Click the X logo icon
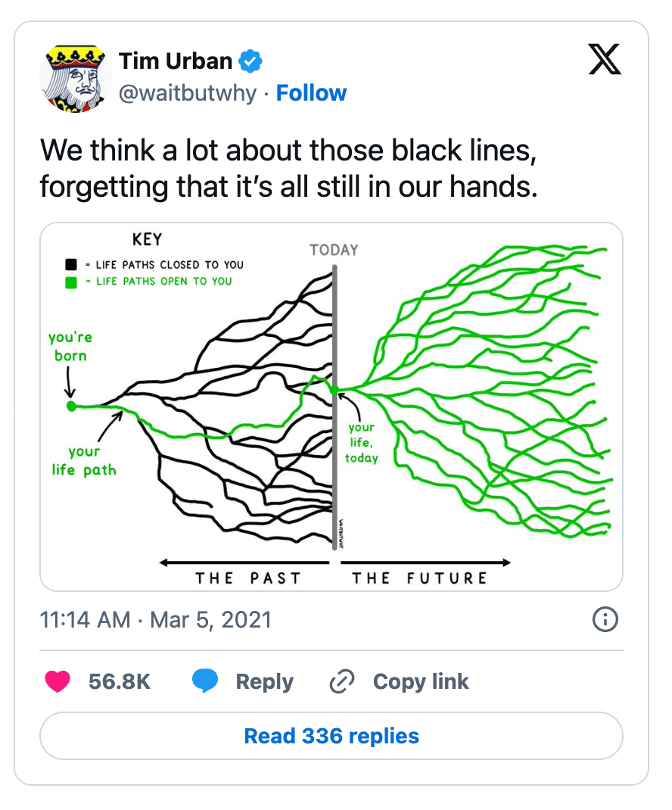672x810 pixels. click(x=605, y=61)
